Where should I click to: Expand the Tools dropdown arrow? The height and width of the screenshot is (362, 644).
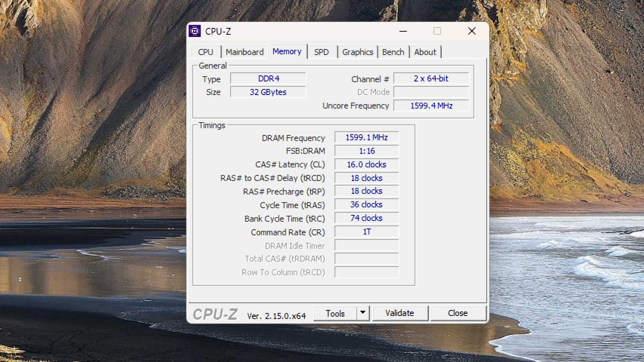(x=363, y=313)
